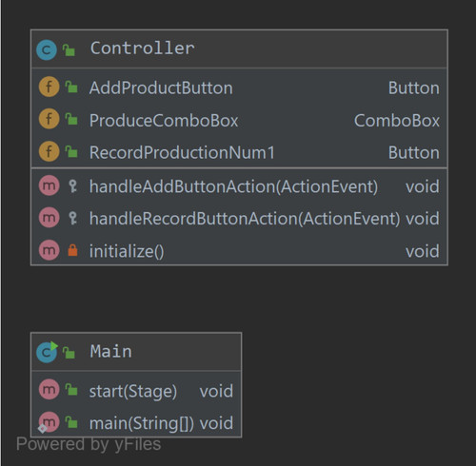Select the handleRecordButtonAction(ActionEvent) method row

[239, 218]
